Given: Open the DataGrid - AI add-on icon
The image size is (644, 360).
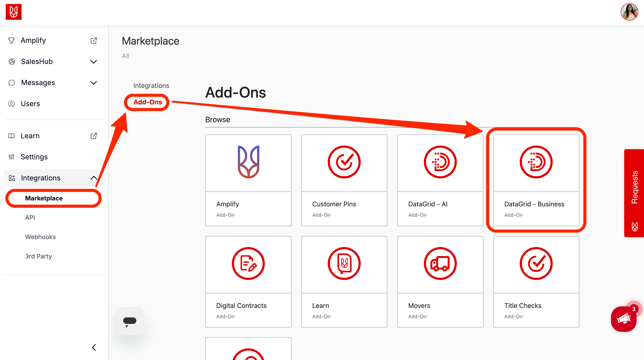Looking at the screenshot, I should pyautogui.click(x=440, y=162).
